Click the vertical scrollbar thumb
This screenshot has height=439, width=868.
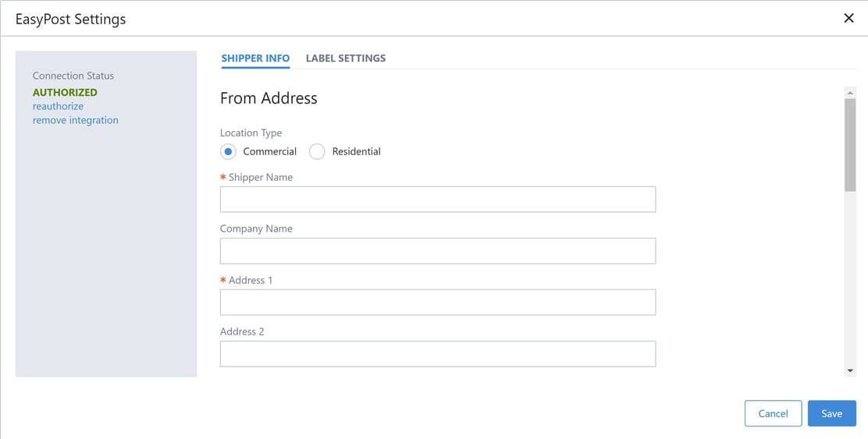click(850, 145)
